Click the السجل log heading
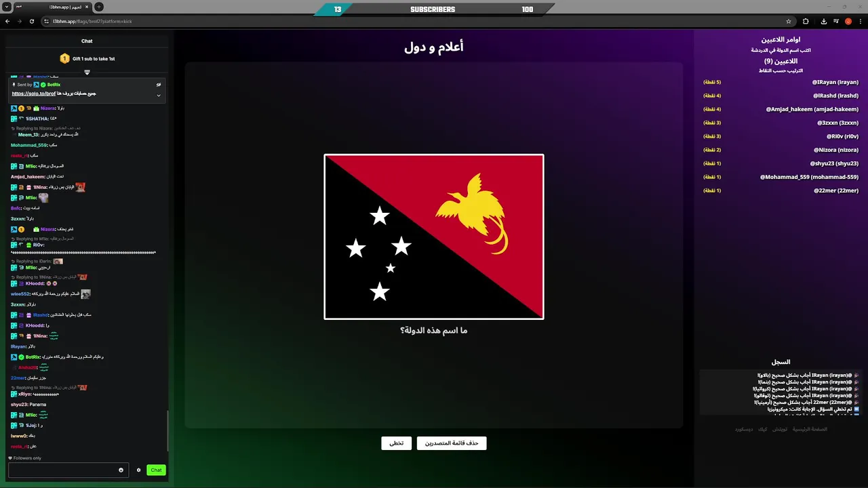This screenshot has height=488, width=868. [781, 362]
